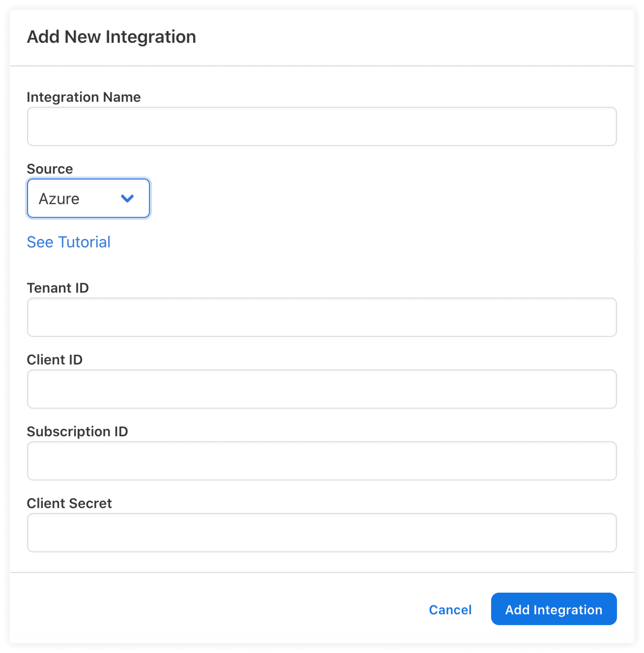Image resolution: width=644 pixels, height=653 pixels.
Task: Select the Subscription ID input field
Action: coord(321,461)
